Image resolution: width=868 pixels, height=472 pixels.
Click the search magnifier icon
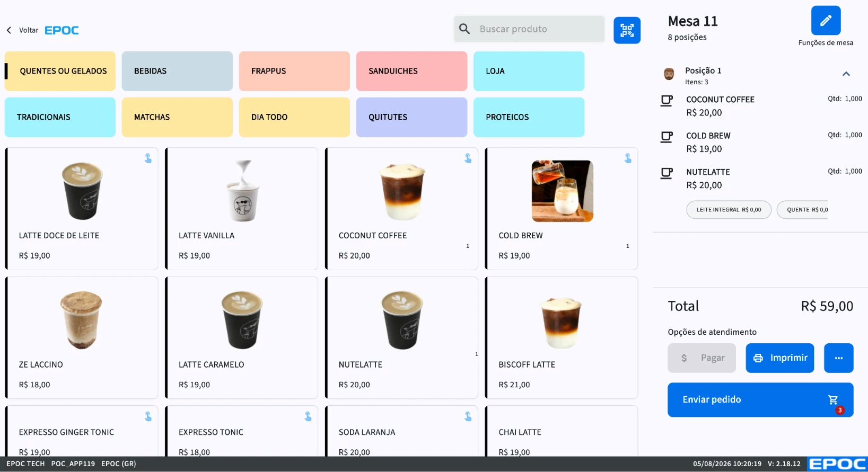(464, 29)
